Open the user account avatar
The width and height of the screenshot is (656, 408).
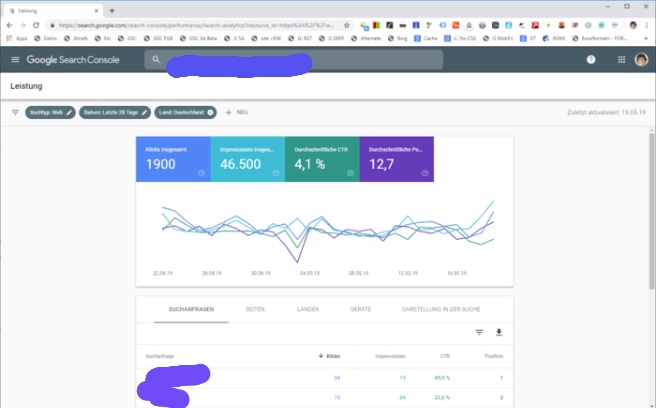point(641,60)
